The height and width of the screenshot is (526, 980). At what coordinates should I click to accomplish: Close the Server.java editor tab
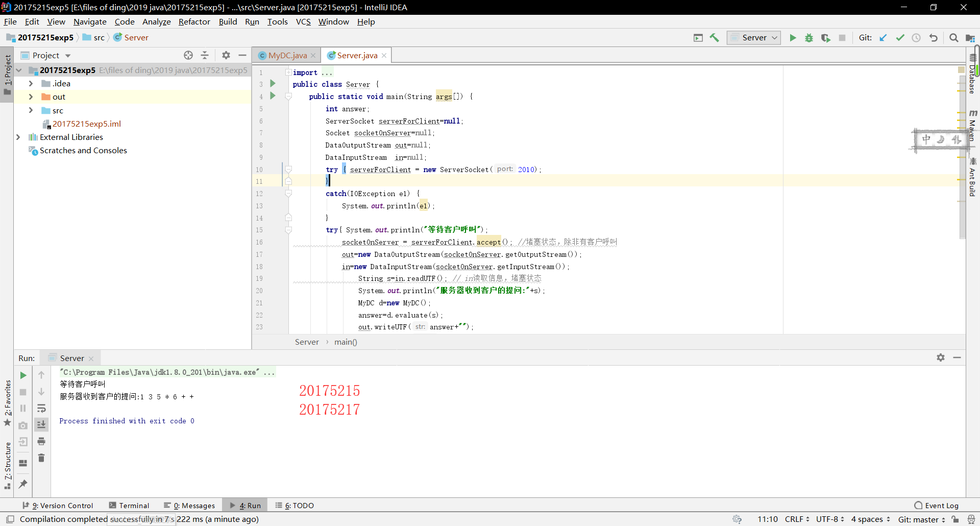384,55
